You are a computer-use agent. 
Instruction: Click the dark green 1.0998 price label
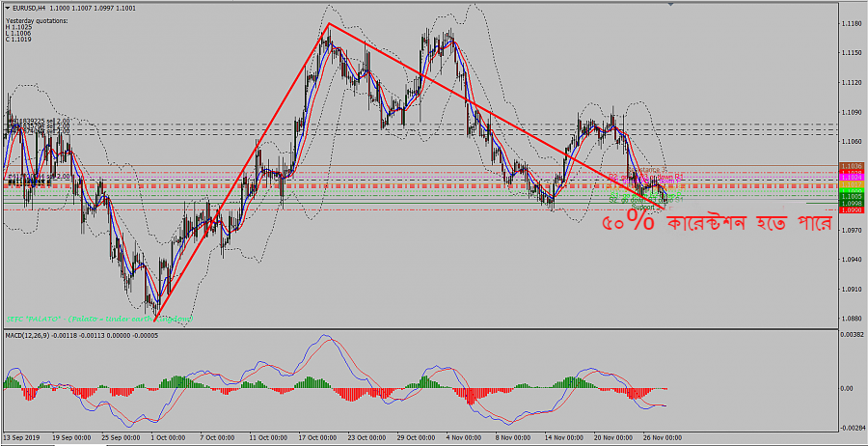pos(851,204)
